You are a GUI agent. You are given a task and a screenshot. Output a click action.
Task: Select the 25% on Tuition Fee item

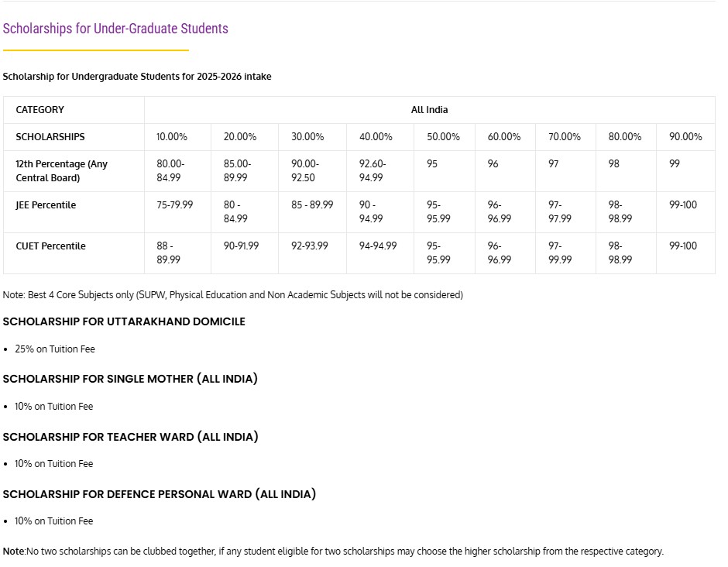(x=55, y=349)
